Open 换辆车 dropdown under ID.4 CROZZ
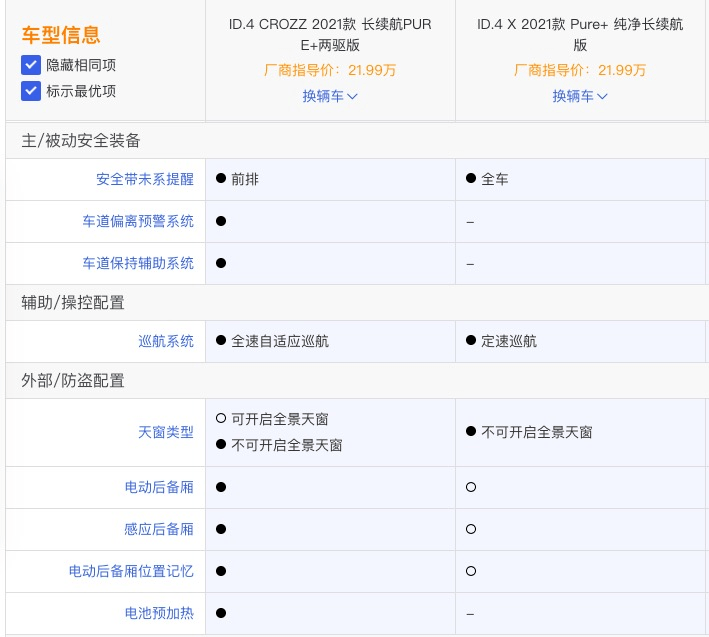Viewport: 709px width, 637px height. coord(330,96)
